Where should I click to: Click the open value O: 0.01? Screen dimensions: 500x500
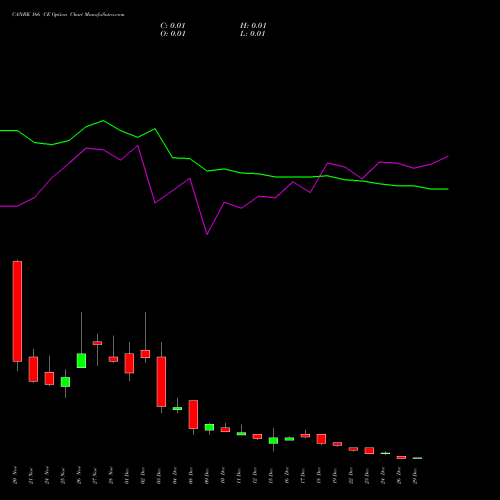point(173,34)
